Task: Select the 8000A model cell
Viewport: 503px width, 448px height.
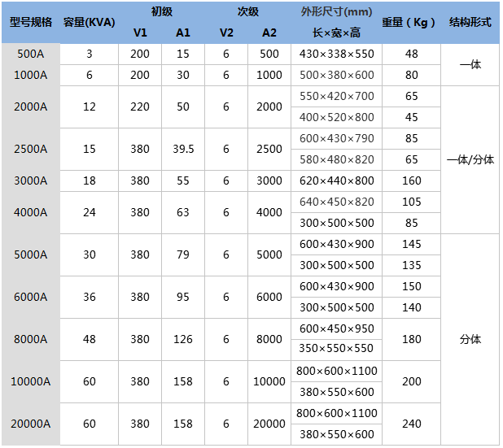Action: [31, 339]
